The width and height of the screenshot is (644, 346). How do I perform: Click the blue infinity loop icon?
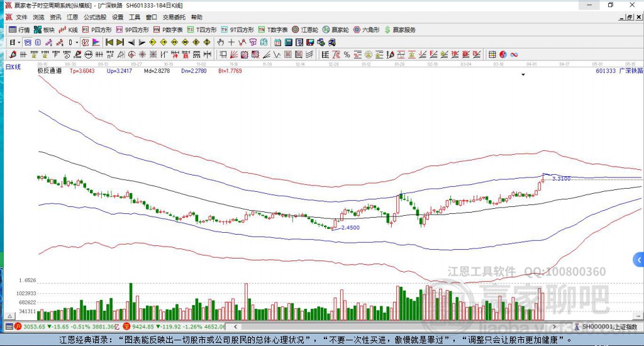click(x=514, y=54)
